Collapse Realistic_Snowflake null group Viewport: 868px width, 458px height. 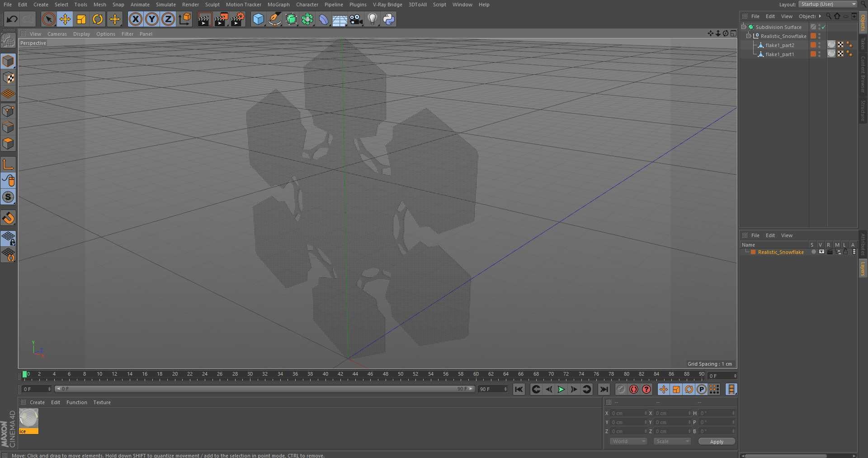tap(749, 36)
